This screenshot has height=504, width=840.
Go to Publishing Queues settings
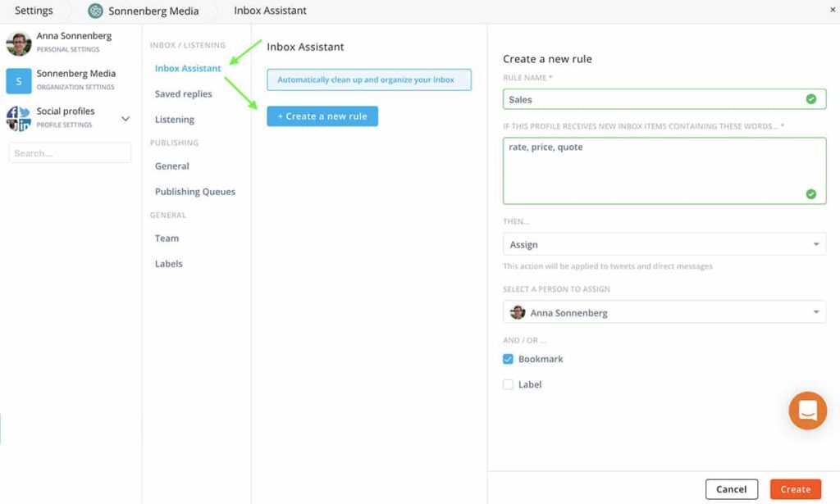pyautogui.click(x=194, y=192)
